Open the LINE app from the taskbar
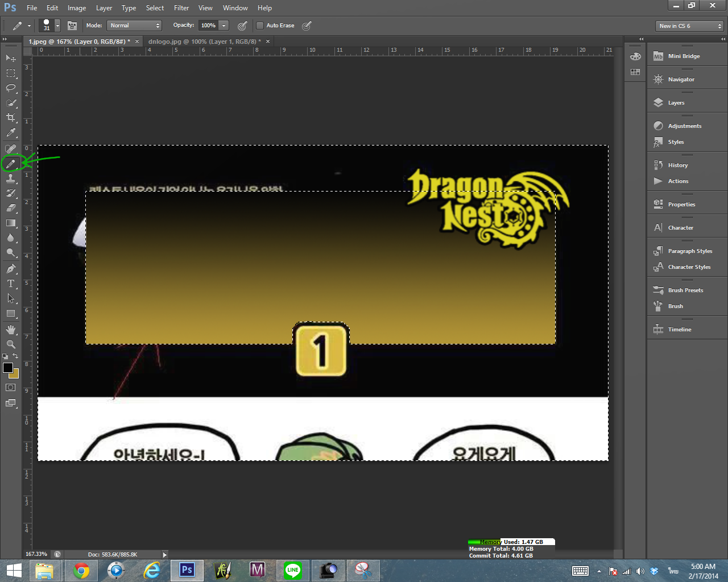Screen dimensions: 728x582 point(293,570)
